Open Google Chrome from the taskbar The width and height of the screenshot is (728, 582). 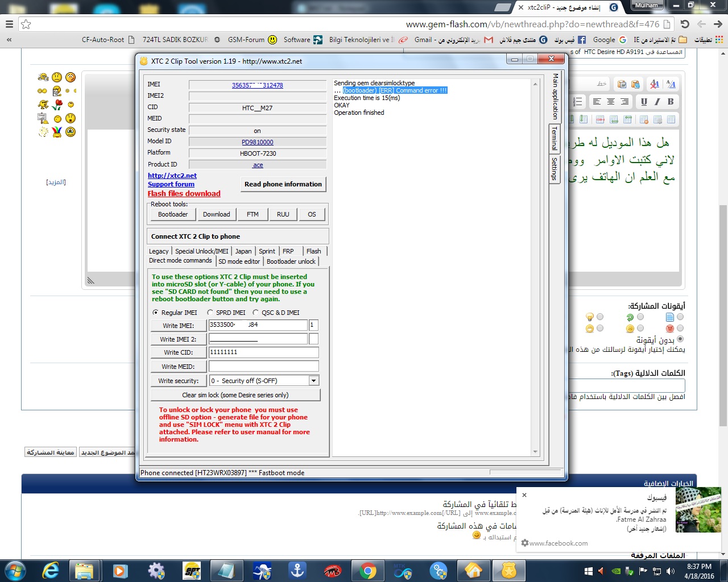click(367, 571)
